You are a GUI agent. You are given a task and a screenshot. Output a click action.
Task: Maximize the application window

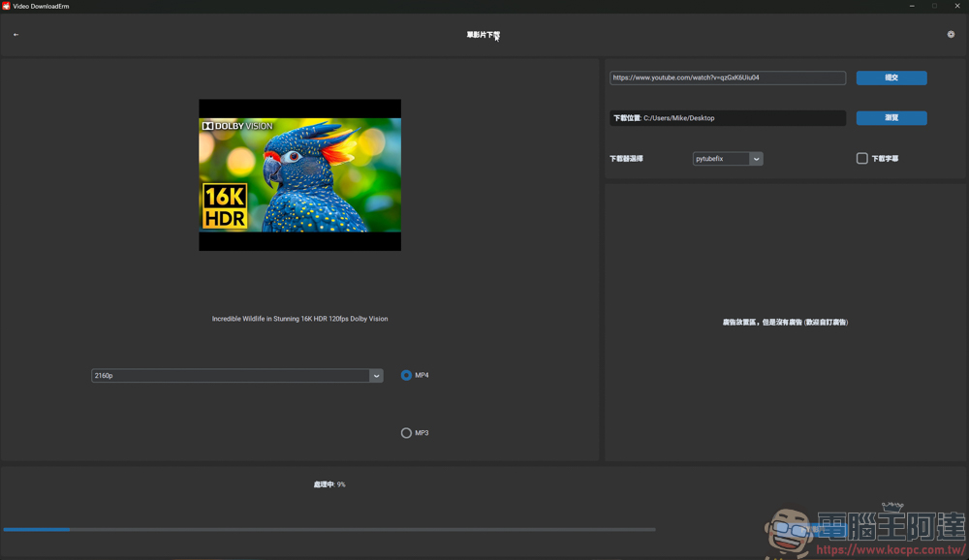[934, 6]
